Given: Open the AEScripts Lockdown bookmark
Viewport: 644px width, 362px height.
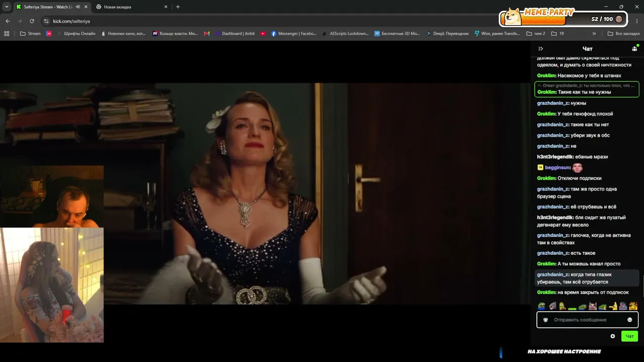Looking at the screenshot, I should click(x=345, y=34).
